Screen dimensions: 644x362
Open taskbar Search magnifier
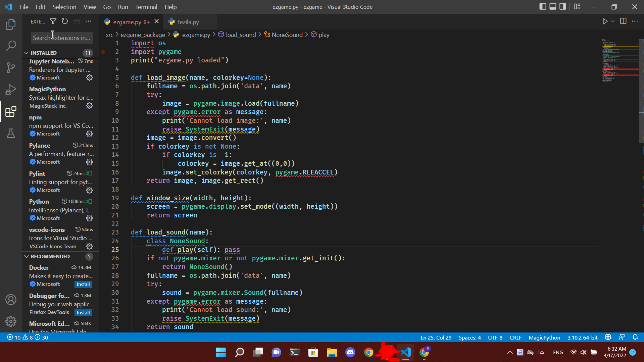[240, 352]
